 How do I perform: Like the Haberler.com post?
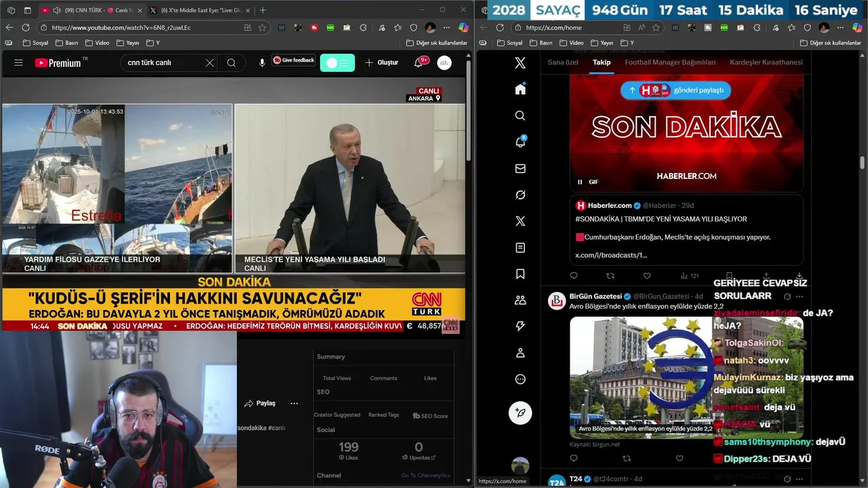coord(647,276)
